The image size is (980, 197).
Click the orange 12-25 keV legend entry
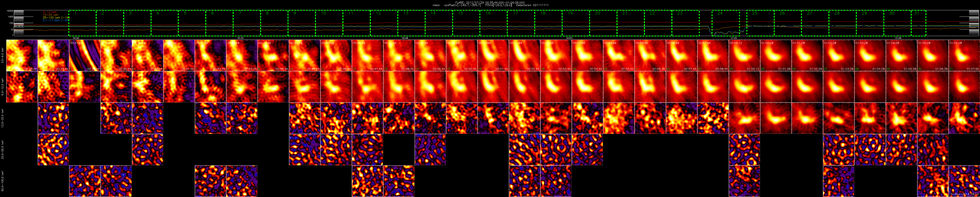coord(51,14)
